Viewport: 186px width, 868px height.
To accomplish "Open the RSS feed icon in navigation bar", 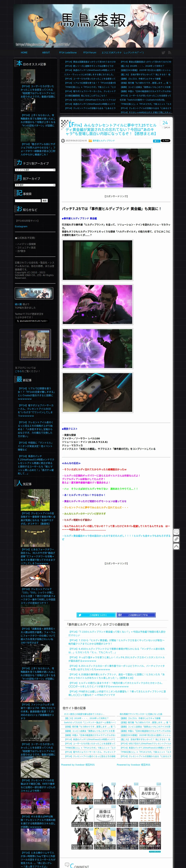I will [169, 53].
